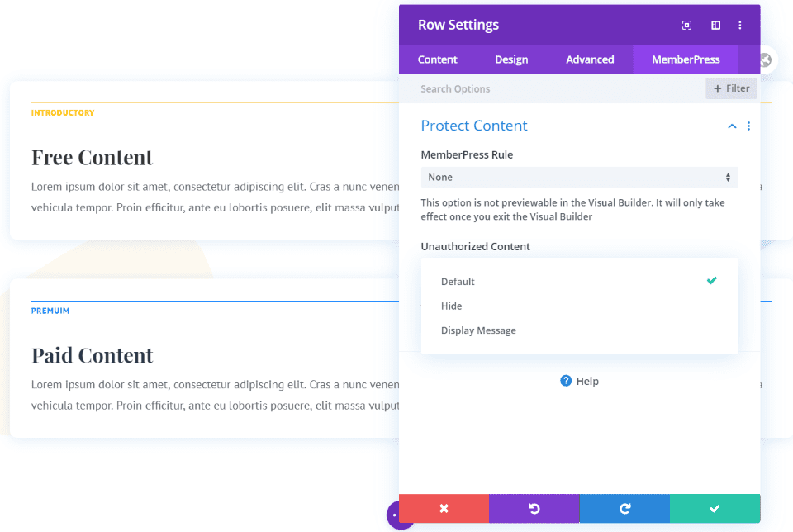793x532 pixels.
Task: Open the three-dot menu beside Protect Content
Action: pyautogui.click(x=748, y=126)
